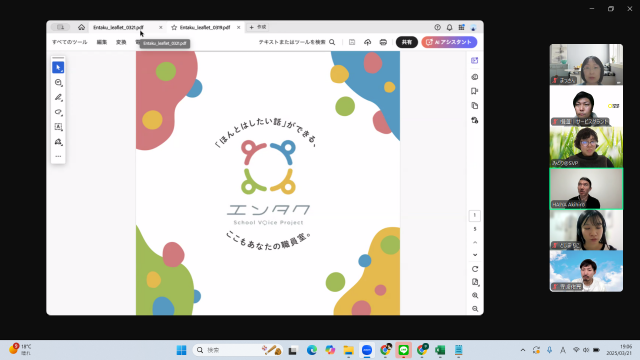Click the page display settings icon
640x360 pixels.
click(475, 282)
